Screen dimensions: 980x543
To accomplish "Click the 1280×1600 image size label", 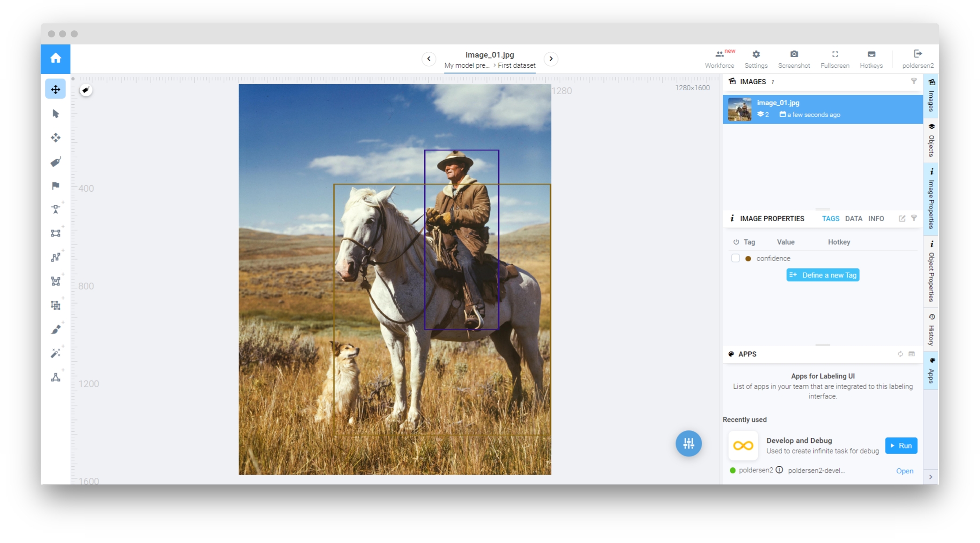I will coord(692,88).
